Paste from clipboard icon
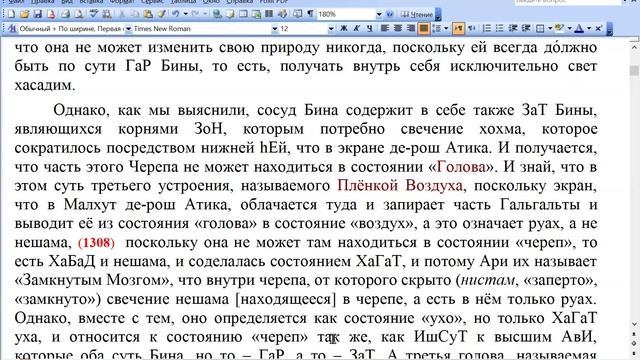This screenshot has height=360, width=640. click(x=148, y=14)
